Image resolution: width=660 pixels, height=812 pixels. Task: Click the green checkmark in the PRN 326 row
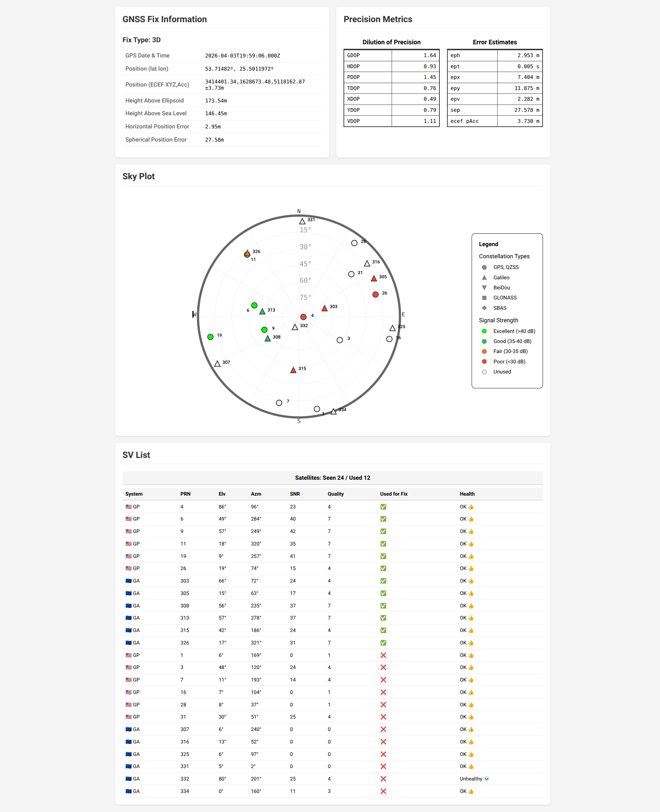click(383, 642)
